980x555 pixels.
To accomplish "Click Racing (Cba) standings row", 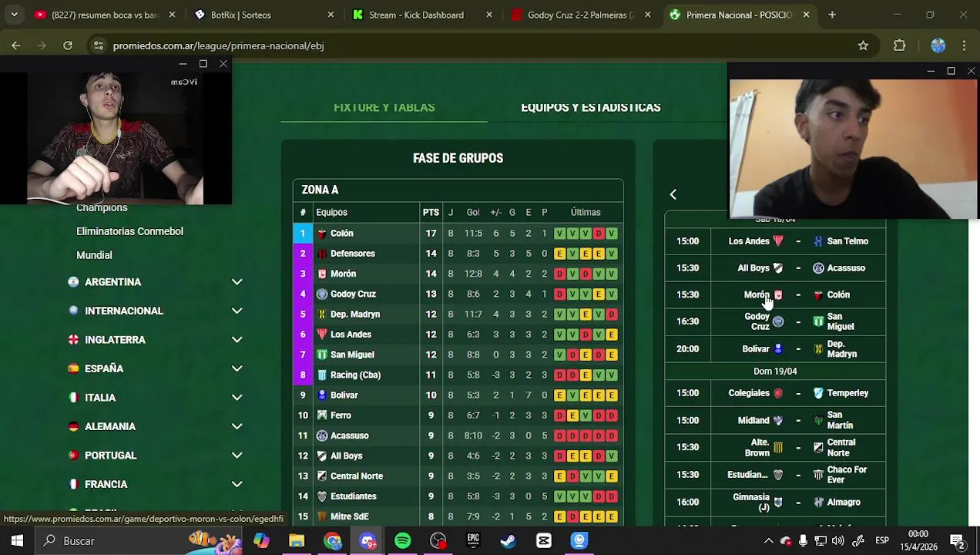I will (x=458, y=375).
